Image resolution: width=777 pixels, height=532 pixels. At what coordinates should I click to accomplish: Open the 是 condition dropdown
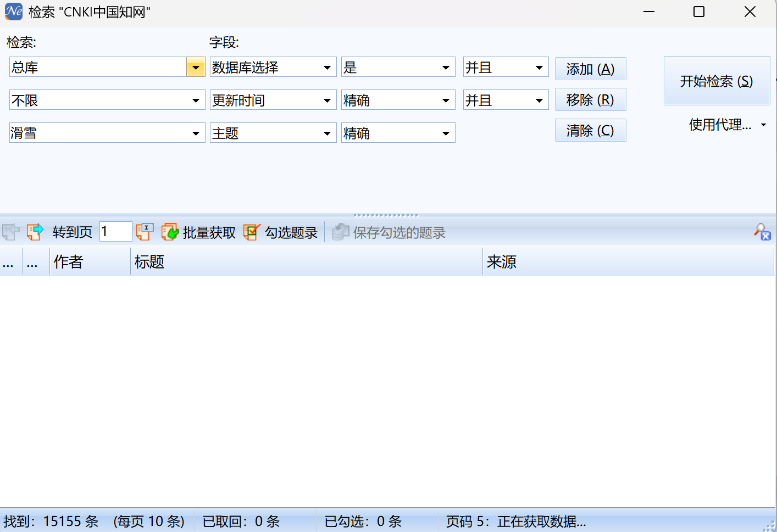446,68
